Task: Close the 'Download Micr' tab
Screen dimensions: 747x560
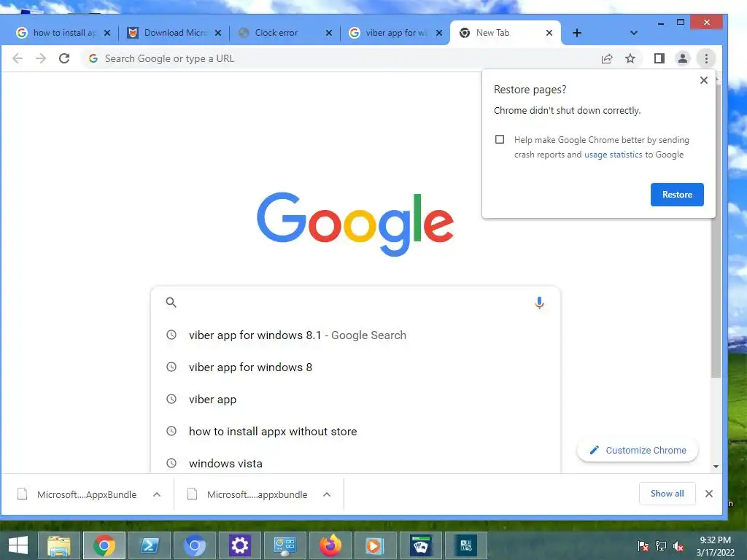Action: (217, 33)
